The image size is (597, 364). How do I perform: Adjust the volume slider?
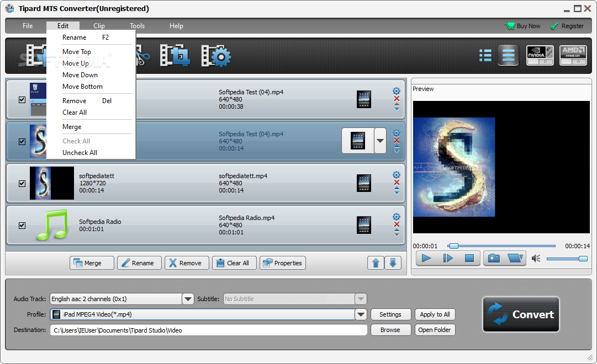pos(567,259)
